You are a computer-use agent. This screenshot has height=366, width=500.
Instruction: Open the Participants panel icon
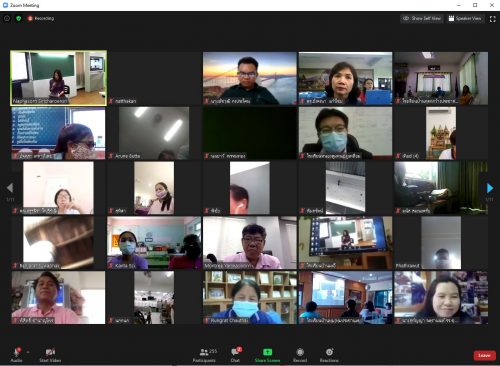point(204,352)
